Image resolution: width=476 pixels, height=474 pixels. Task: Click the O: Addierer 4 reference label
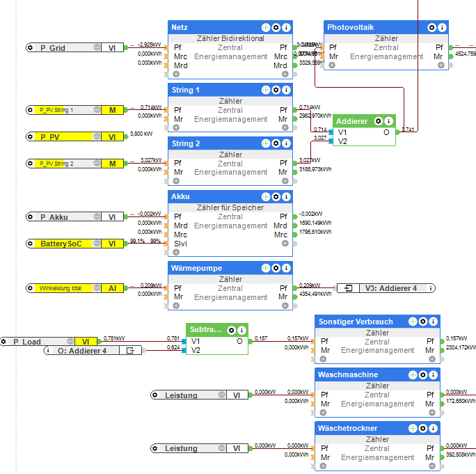82,351
